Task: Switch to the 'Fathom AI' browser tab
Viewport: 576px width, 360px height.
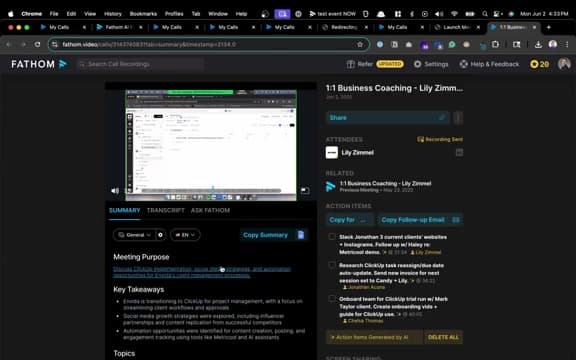Action: point(119,27)
